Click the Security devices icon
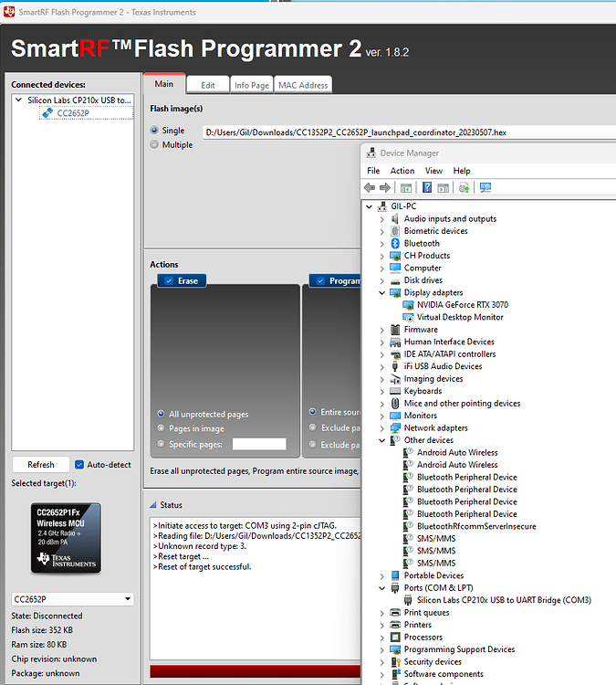Viewport: 616px width, 685px height. (x=395, y=662)
